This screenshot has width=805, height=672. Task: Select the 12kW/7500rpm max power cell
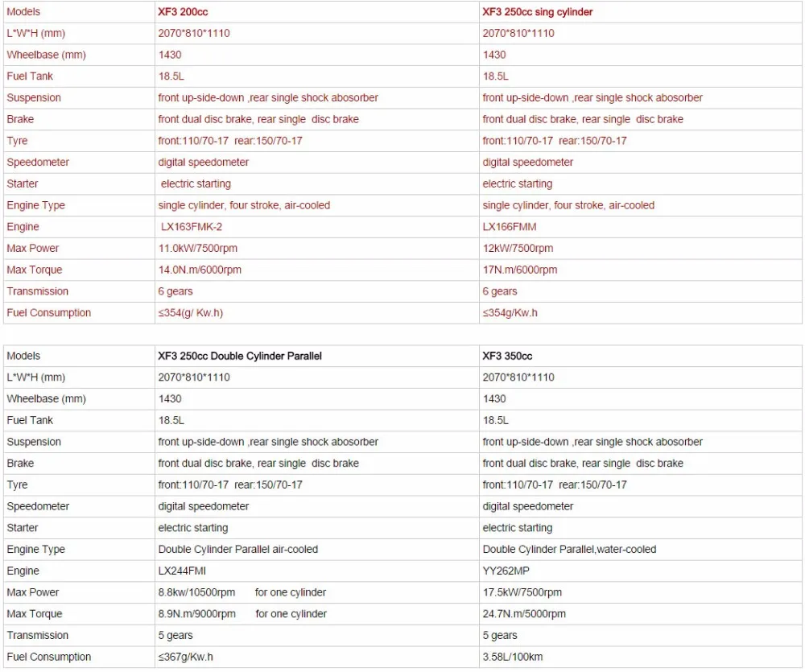[518, 249]
